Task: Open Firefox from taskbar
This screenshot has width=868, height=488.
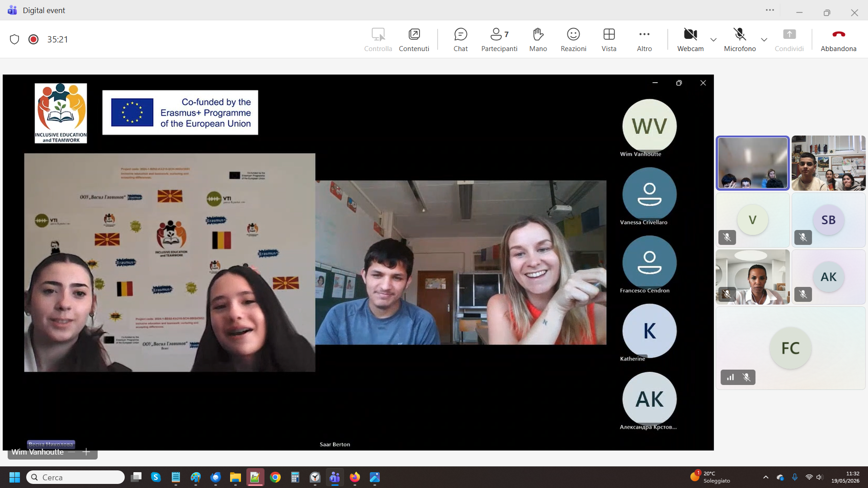Action: pos(354,477)
